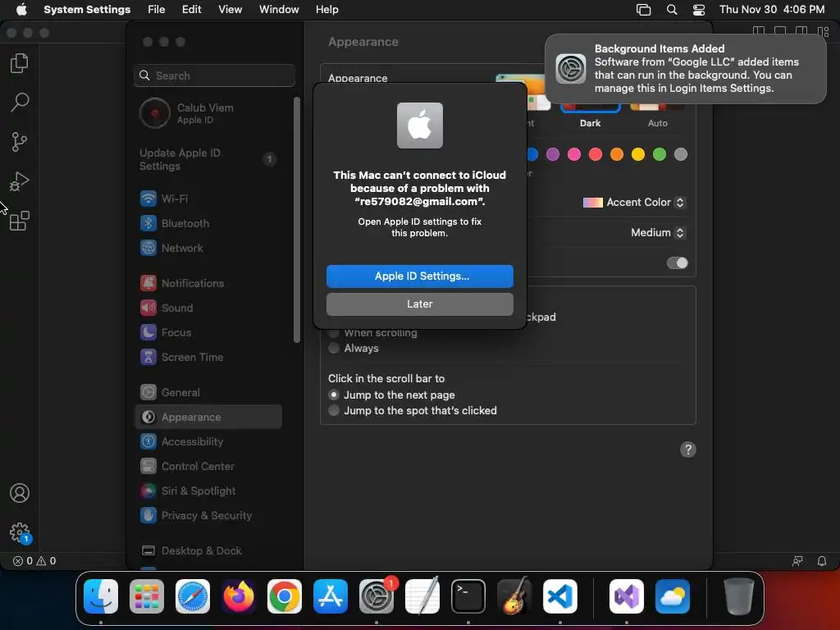Open VS Code Manage gear icon

coord(20,532)
